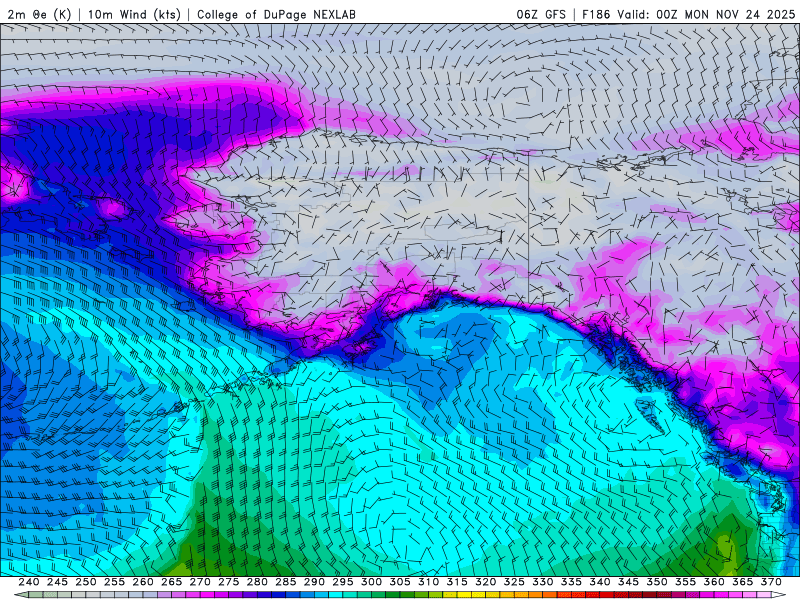Click 'F186 Valid: 00Z MON NOV 24 2025' text

pos(688,14)
